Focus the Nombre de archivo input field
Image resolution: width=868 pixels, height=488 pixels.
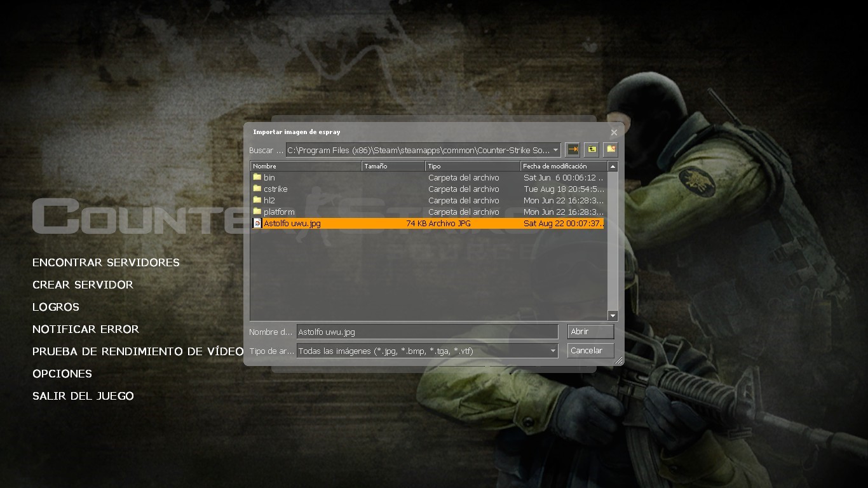pyautogui.click(x=427, y=332)
